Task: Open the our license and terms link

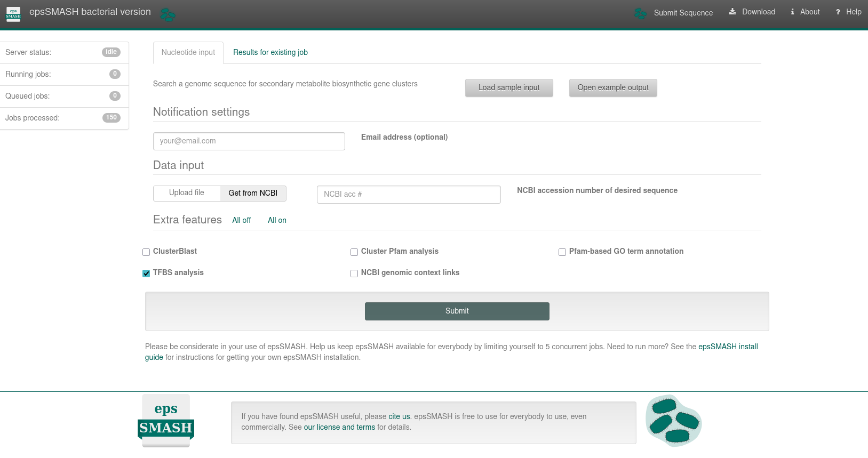Action: click(x=339, y=427)
